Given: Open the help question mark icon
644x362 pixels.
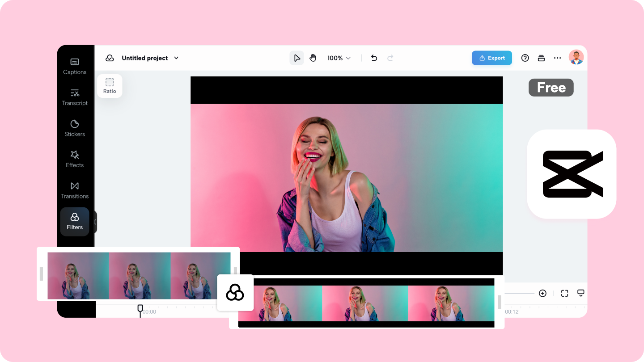Looking at the screenshot, I should 525,58.
